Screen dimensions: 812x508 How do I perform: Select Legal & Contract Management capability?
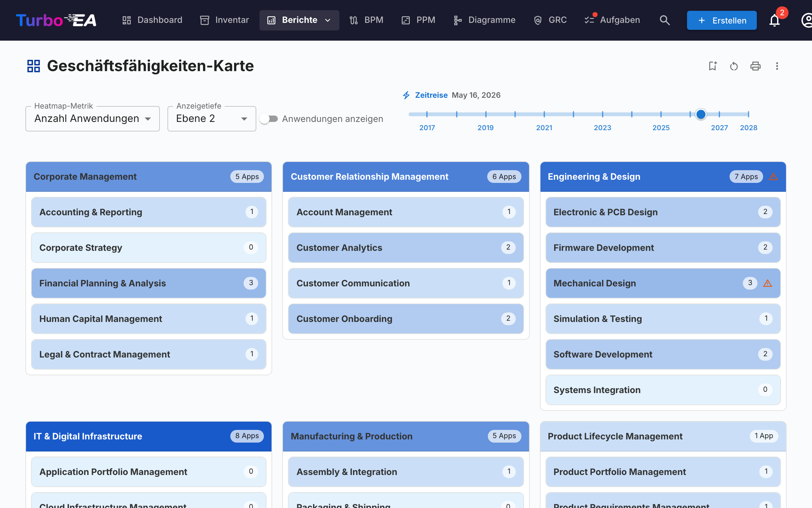pyautogui.click(x=149, y=354)
